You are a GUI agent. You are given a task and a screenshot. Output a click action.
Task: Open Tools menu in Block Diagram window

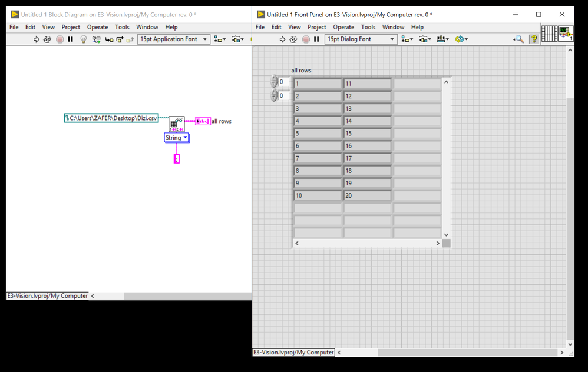122,27
